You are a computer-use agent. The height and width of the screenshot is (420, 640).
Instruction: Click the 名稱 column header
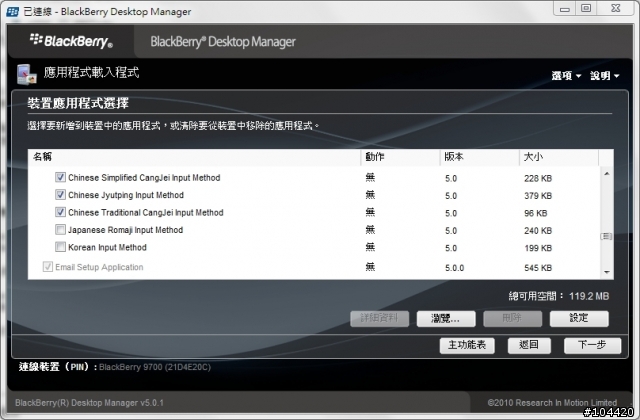[194, 157]
